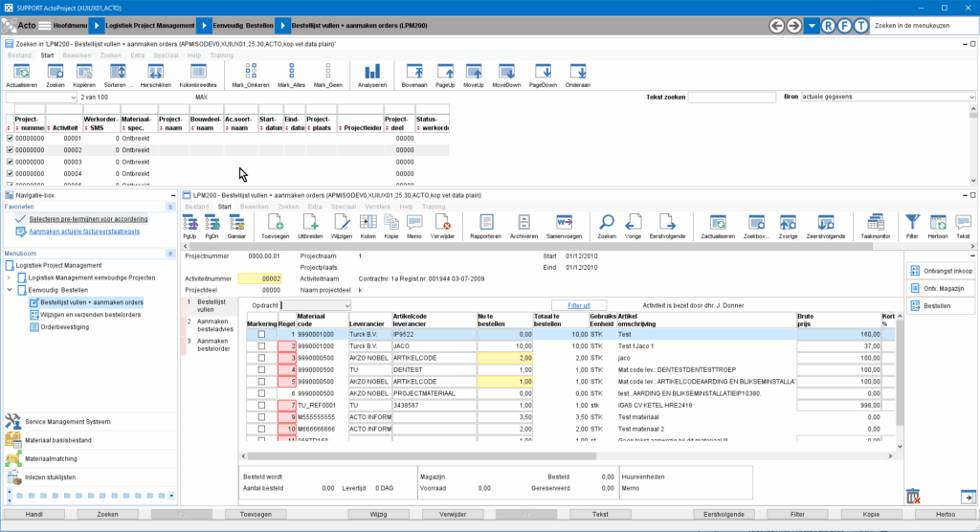Click the Activiteitnummer input field
The image size is (980, 532).
coord(258,278)
